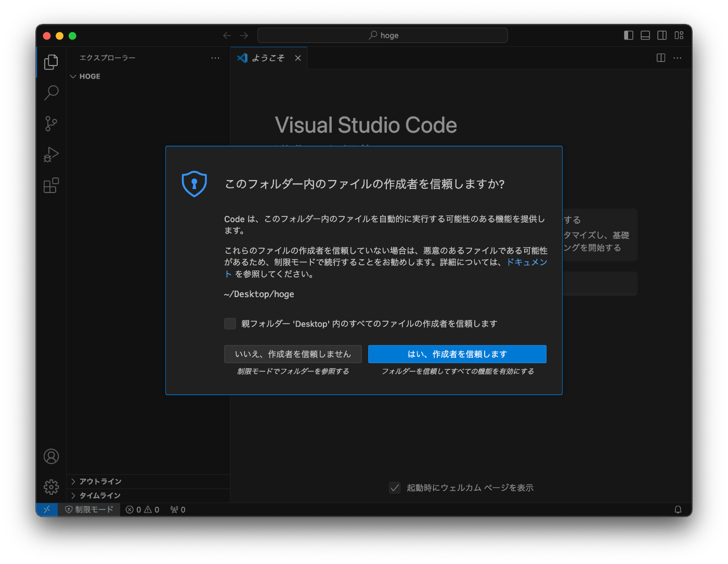Screen dimensions: 728x564
Task: Open Explorer views and more actions ellipsis
Action: point(215,58)
